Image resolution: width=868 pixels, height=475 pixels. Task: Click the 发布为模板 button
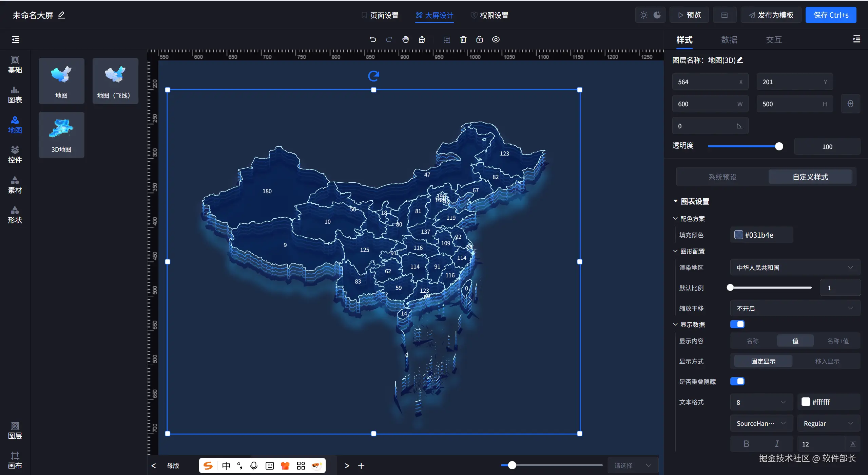click(x=771, y=15)
